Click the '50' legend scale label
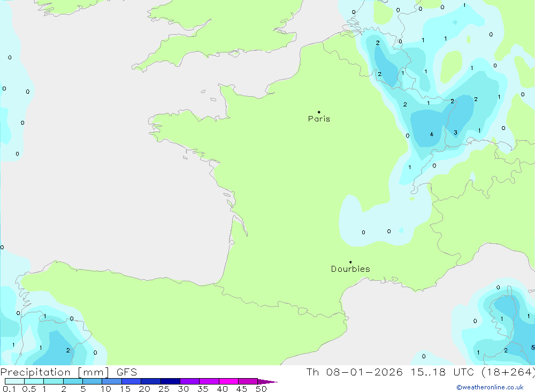This screenshot has height=392, width=535. coord(262,389)
